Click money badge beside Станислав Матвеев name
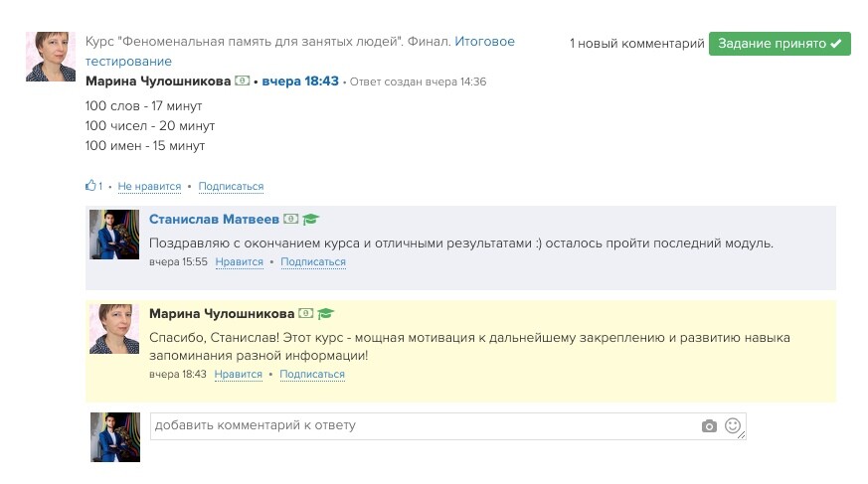Screen dimensions: 868x484 click(290, 219)
